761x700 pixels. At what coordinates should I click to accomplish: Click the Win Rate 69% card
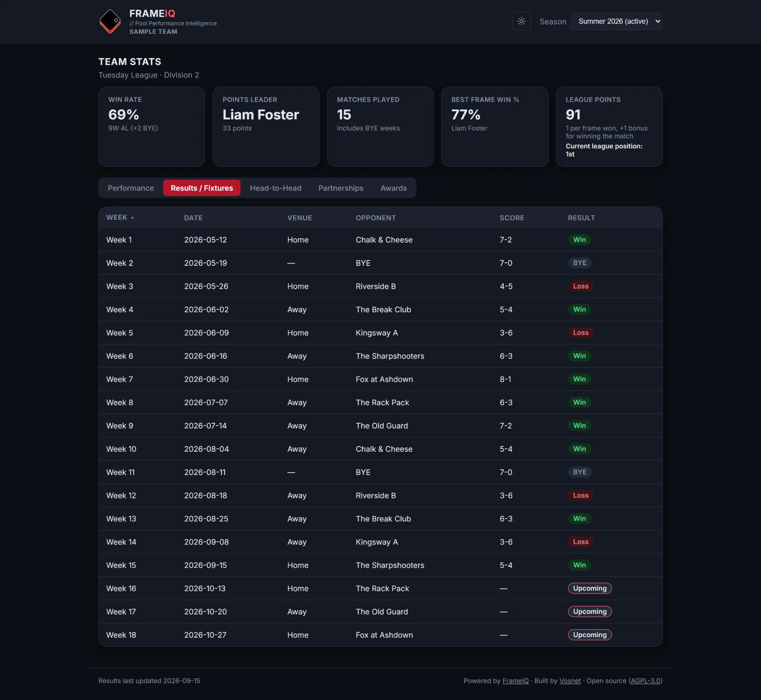click(x=152, y=126)
